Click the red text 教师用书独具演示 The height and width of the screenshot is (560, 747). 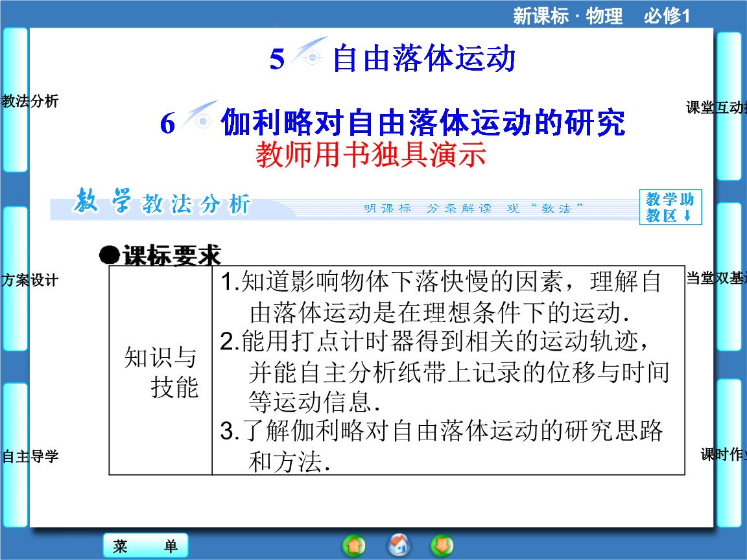[x=371, y=154]
